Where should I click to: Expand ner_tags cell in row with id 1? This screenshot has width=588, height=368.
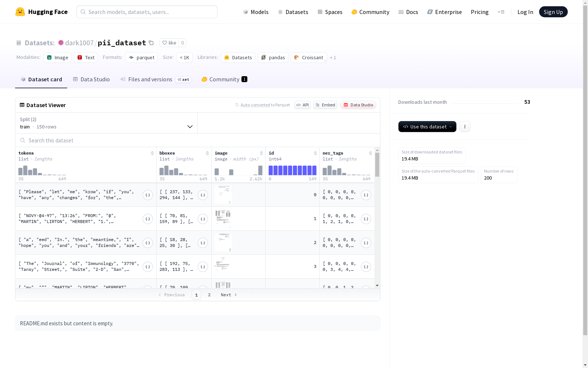366,219
